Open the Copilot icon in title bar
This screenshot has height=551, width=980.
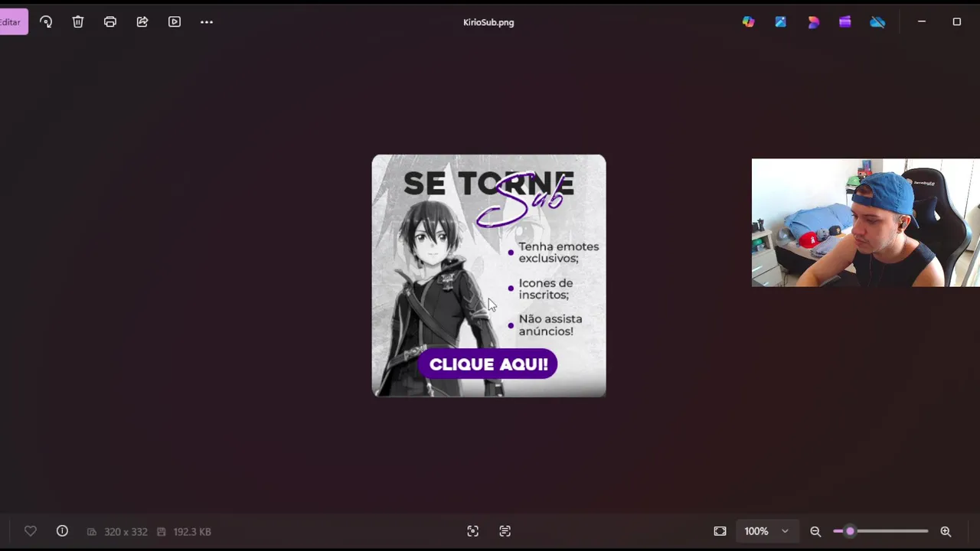point(748,22)
